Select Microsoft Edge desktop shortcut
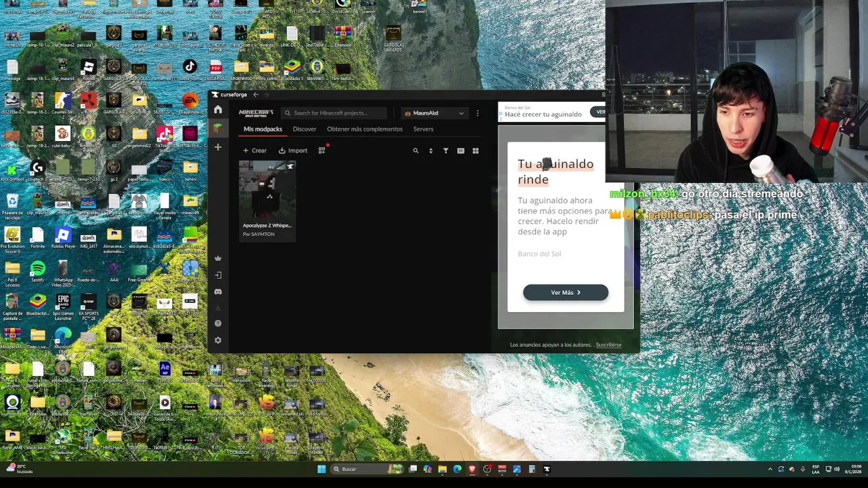 click(63, 338)
